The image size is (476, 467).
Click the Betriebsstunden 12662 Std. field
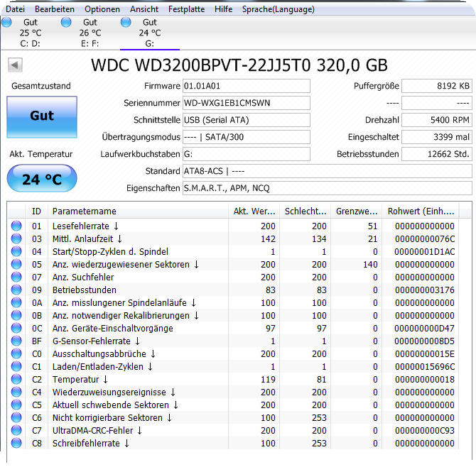(436, 154)
